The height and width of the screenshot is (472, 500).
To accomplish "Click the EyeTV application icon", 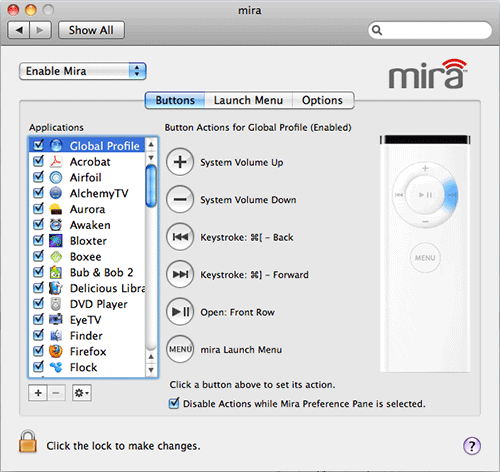I will tap(56, 320).
